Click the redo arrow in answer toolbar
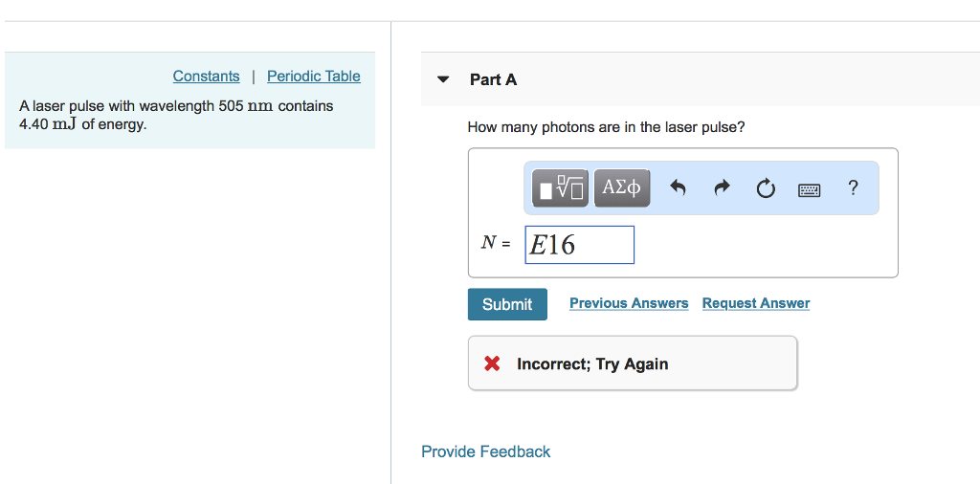980x484 pixels. coord(722,188)
